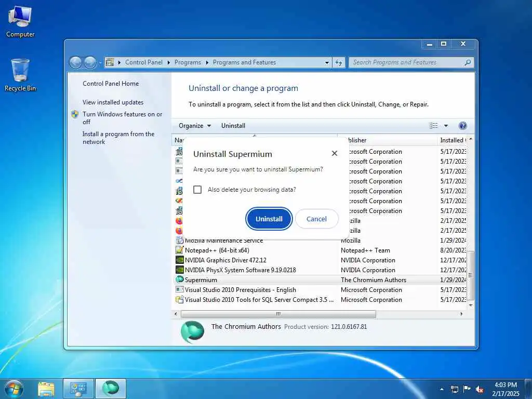Click Uninstall in the command bar
Image resolution: width=532 pixels, height=399 pixels.
coord(233,126)
